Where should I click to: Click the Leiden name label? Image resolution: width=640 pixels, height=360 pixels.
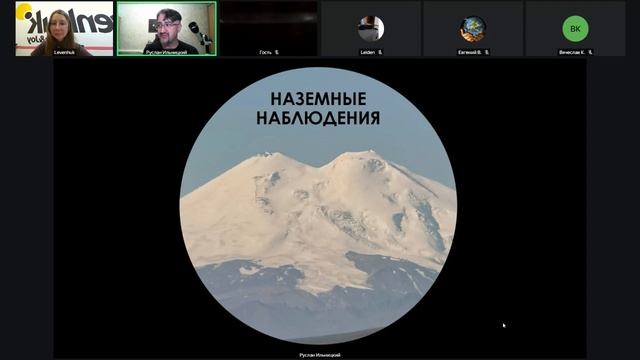pyautogui.click(x=368, y=52)
